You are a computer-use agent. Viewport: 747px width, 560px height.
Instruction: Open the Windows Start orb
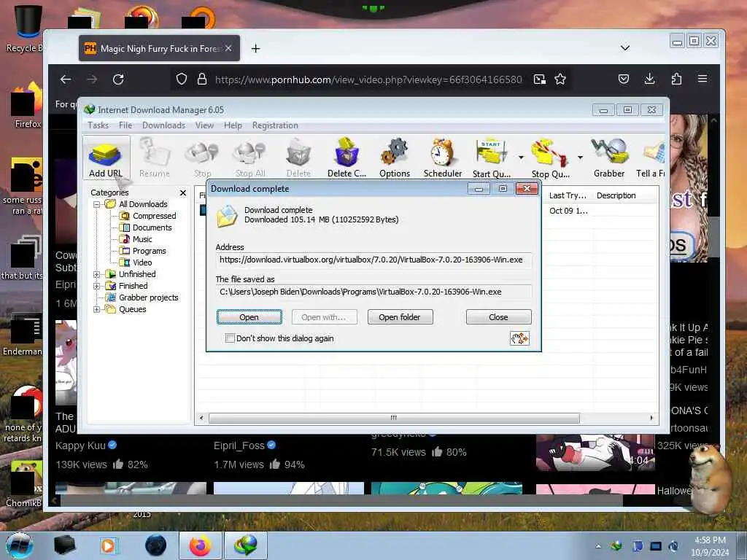click(19, 545)
